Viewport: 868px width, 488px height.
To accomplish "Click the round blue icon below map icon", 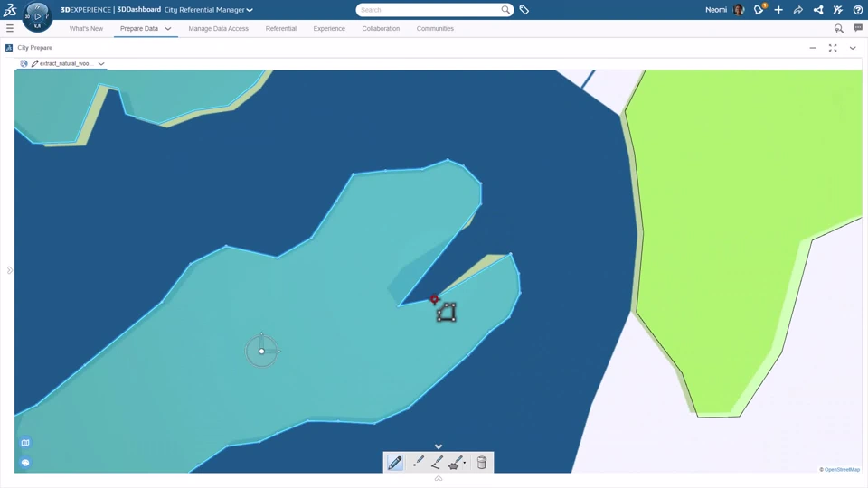I will coord(25,462).
